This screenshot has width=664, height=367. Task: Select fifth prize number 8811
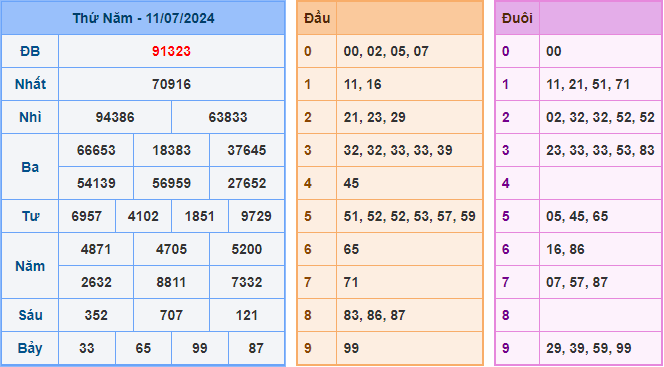pyautogui.click(x=172, y=282)
